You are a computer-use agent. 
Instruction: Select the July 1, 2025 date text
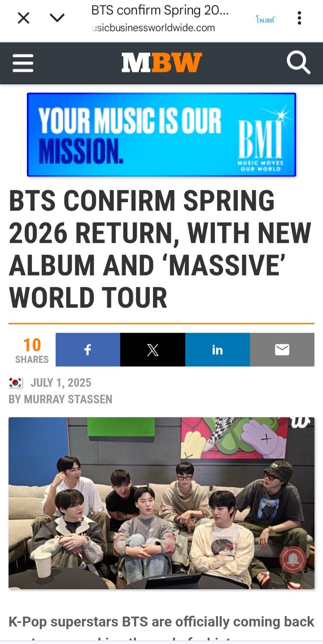[61, 383]
